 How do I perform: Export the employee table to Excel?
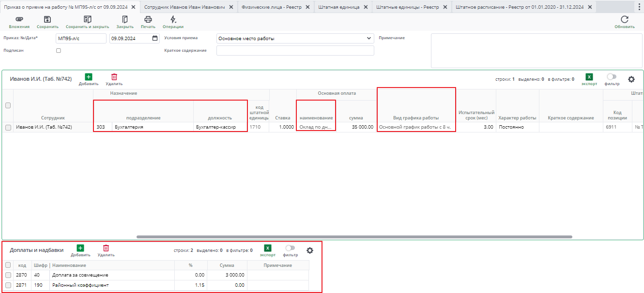589,77
